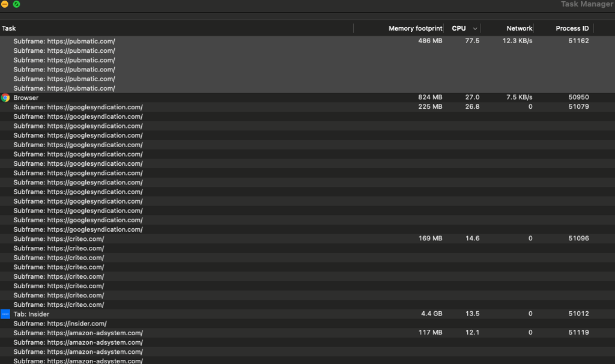Click the 12.3 KB/s network value

pyautogui.click(x=517, y=41)
